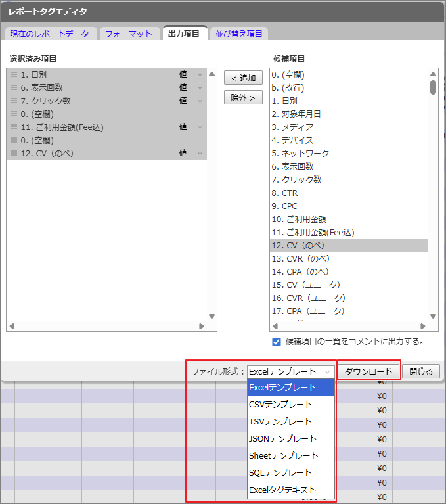
Task: Open value dropdown for 1. 日別
Action: click(200, 74)
